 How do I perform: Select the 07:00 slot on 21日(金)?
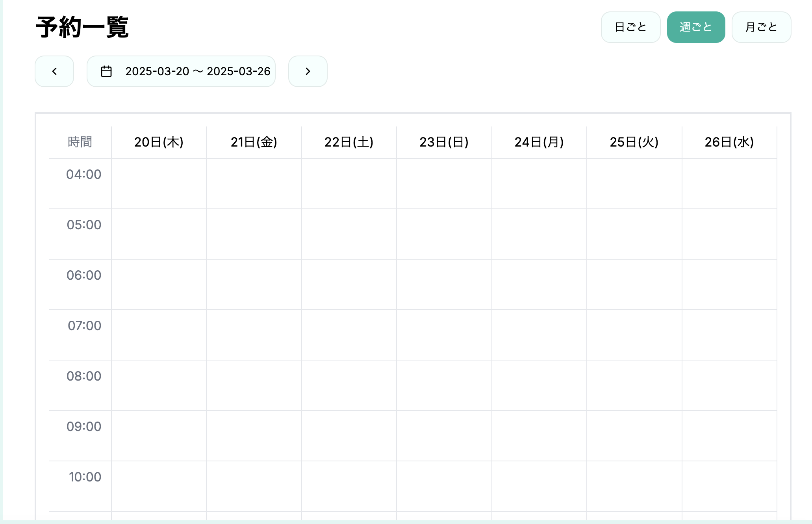click(x=254, y=335)
